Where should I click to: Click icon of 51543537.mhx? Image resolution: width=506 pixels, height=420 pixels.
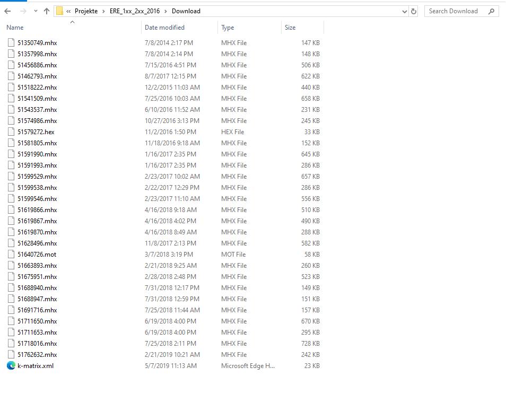11,109
